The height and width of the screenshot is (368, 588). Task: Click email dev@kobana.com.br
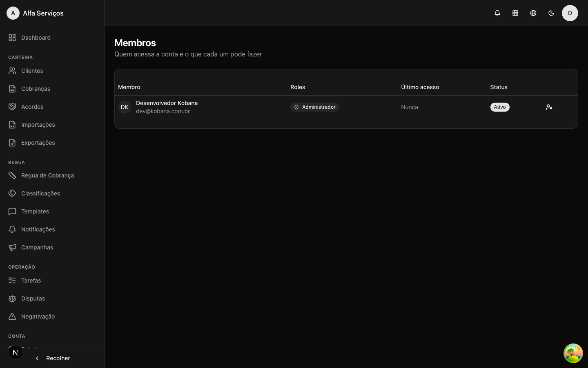163,111
